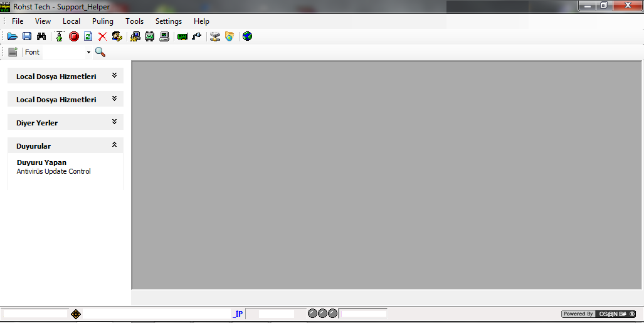Click the status bar field after IP

coord(276,314)
